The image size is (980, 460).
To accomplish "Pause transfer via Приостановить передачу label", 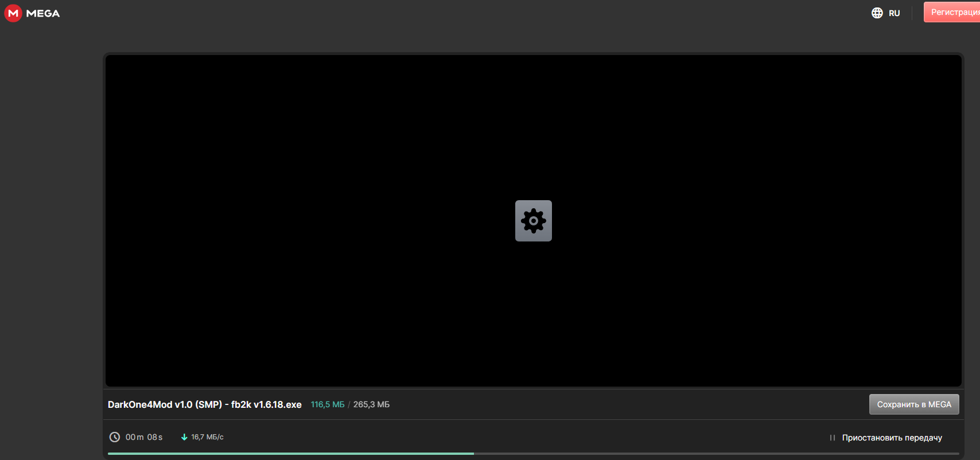I will 892,438.
